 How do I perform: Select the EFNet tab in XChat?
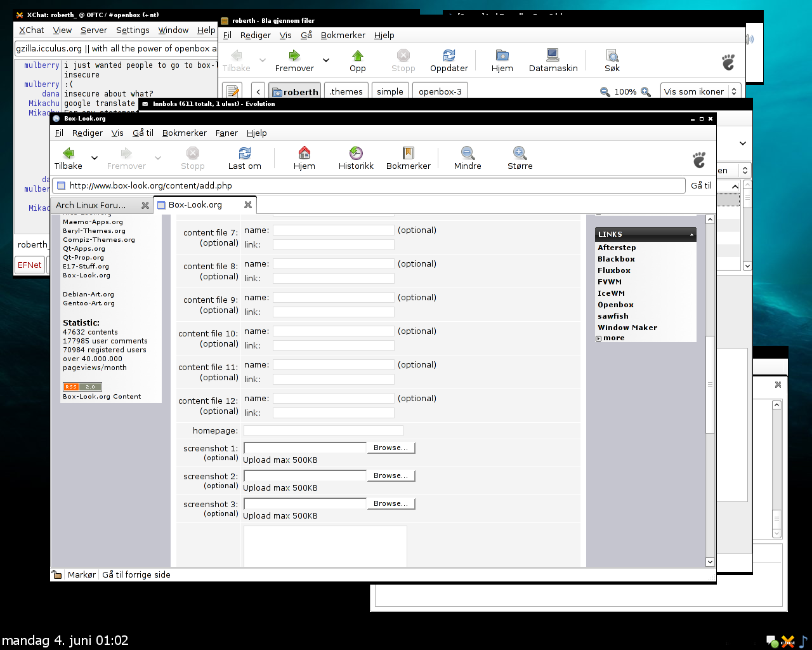30,265
